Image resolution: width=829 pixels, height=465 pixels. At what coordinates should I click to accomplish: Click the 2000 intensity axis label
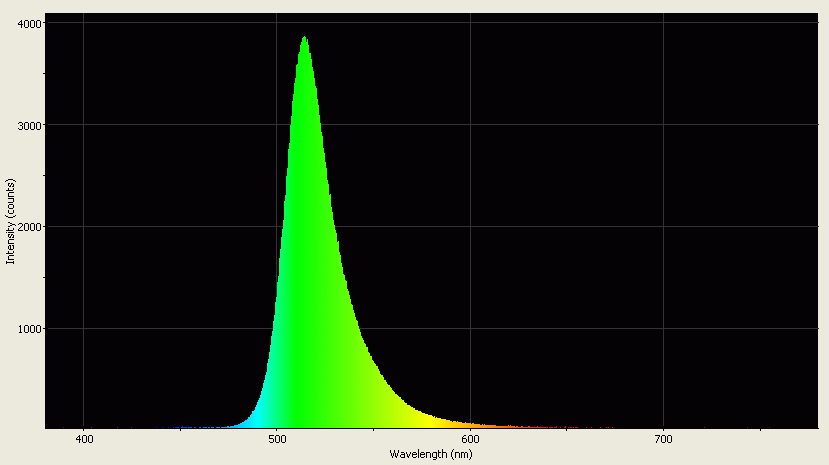click(x=31, y=227)
